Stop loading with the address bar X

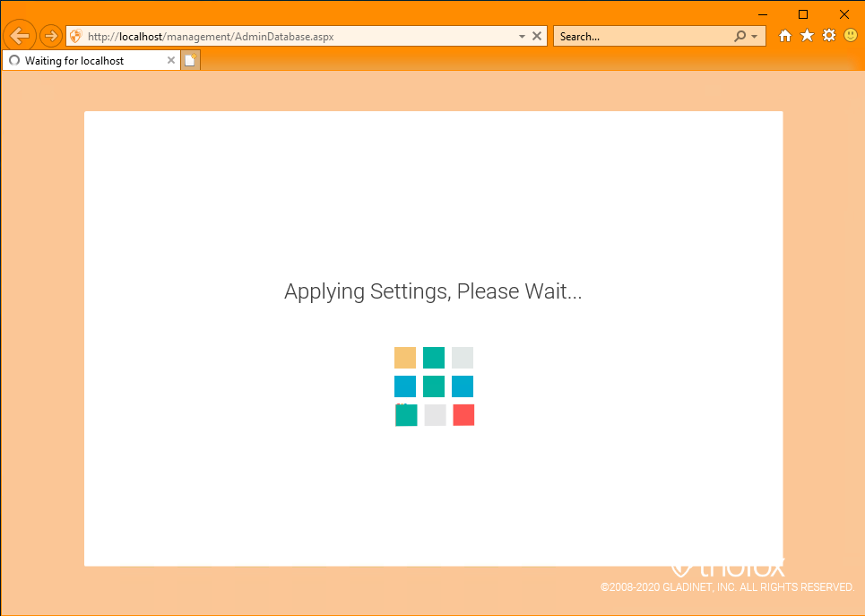click(x=536, y=37)
